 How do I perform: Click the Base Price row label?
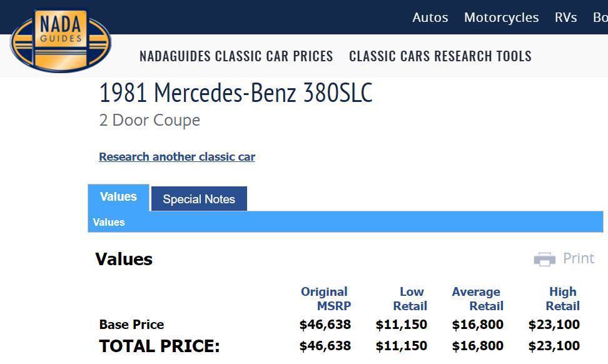tap(131, 325)
